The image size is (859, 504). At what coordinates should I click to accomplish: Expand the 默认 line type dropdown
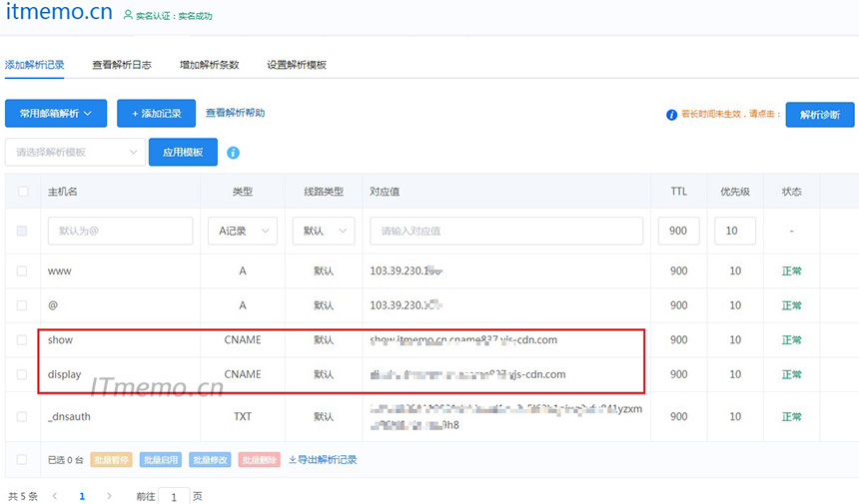pyautogui.click(x=324, y=231)
